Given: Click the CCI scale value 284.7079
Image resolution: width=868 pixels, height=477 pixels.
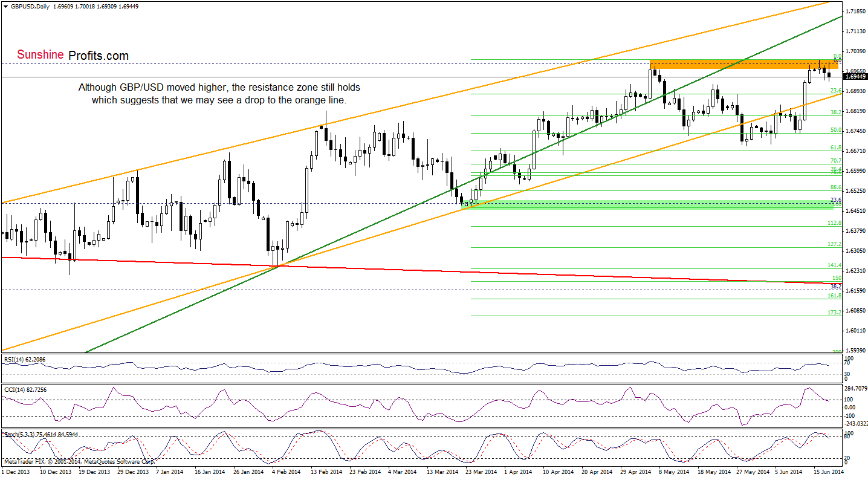Looking at the screenshot, I should coord(857,388).
